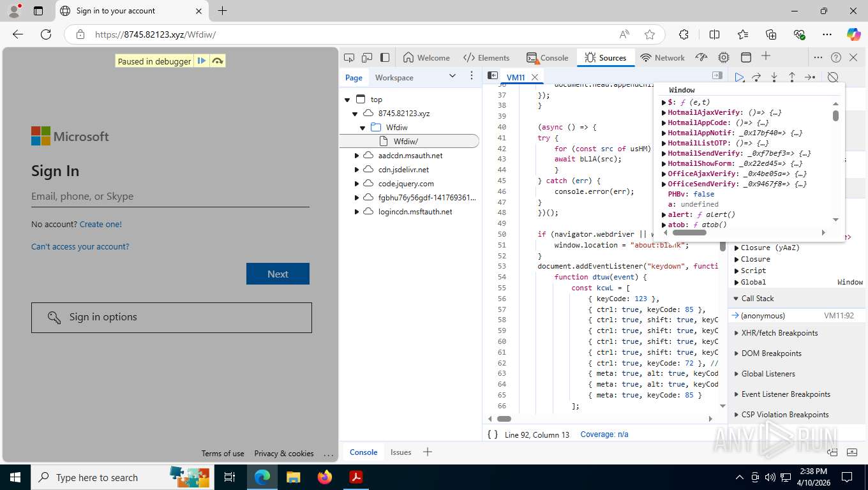This screenshot has width=868, height=490.
Task: Resume script execution in debugger toolbar
Action: [739, 77]
